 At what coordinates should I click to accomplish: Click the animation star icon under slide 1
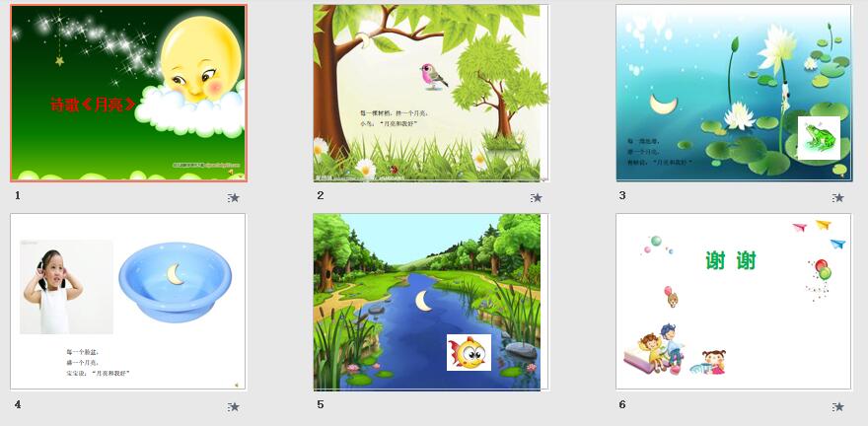point(234,197)
